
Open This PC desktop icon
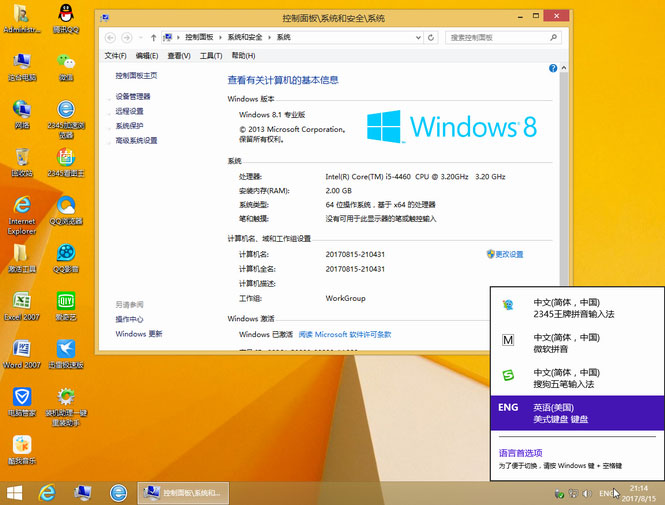point(22,67)
